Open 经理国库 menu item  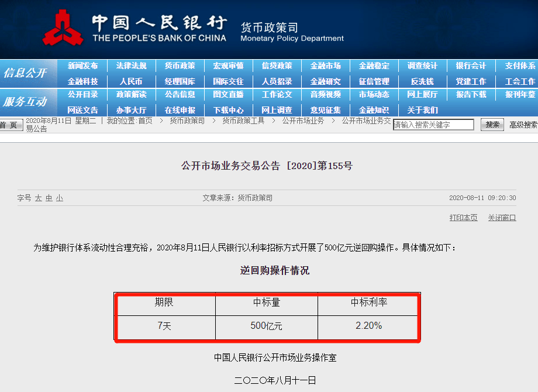pos(180,81)
